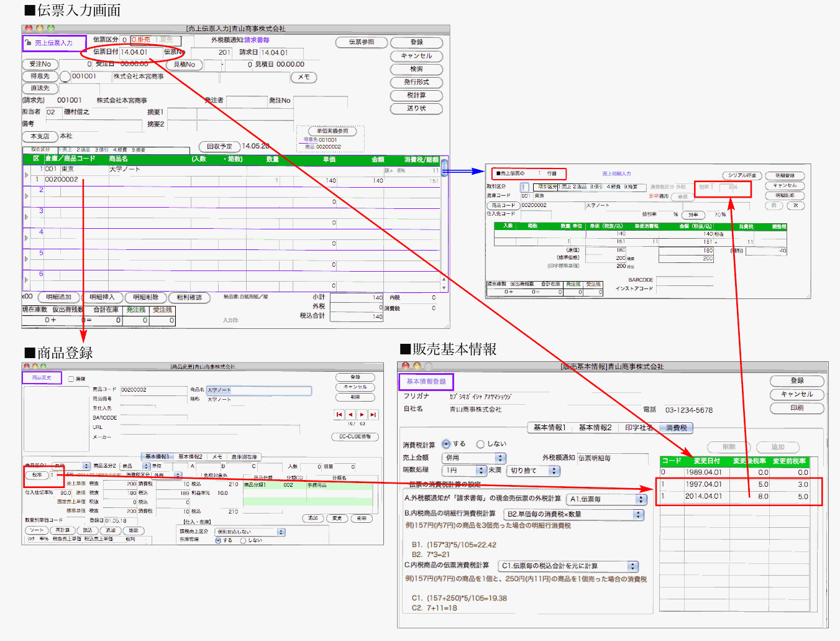Expand detail row 3 triangle marker

tap(26, 218)
